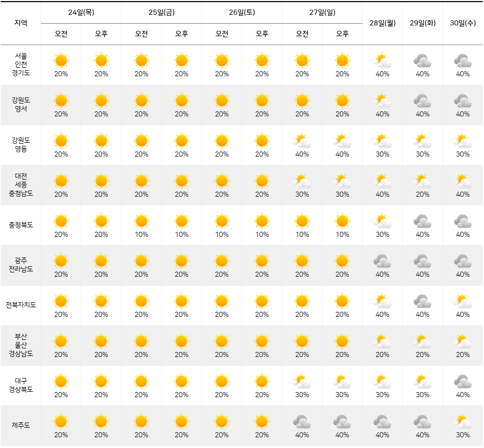
Task: Click the sun icon for 부산 울산 24일 오후
Action: click(x=101, y=341)
